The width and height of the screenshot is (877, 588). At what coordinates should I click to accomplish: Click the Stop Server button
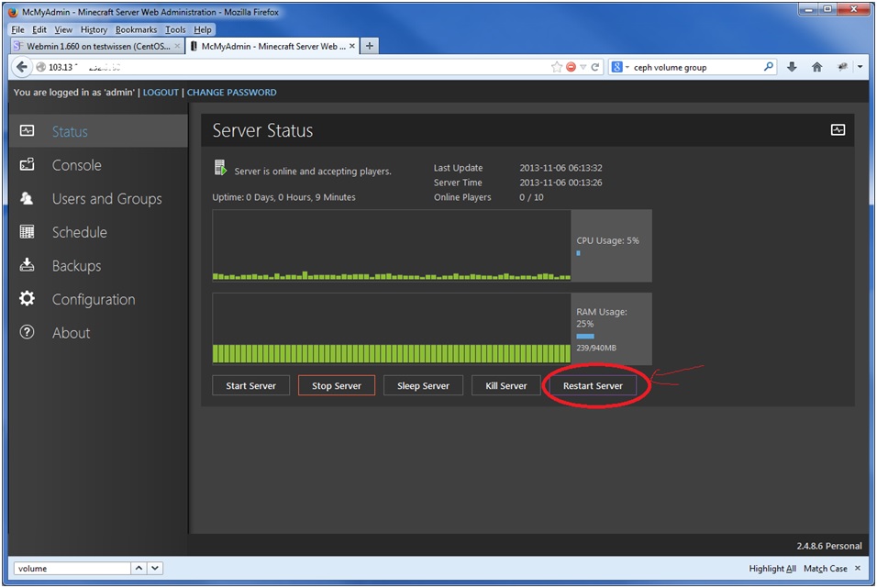click(x=336, y=385)
